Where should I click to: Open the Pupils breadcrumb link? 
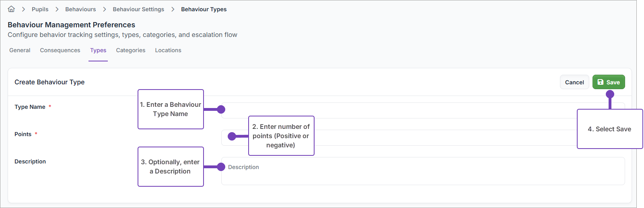coord(40,9)
